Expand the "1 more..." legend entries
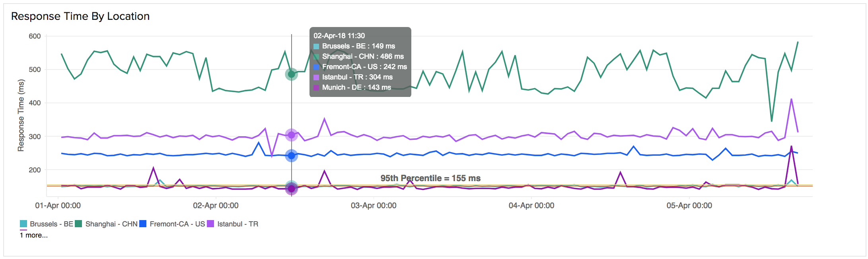This screenshot has width=868, height=259. [x=34, y=235]
